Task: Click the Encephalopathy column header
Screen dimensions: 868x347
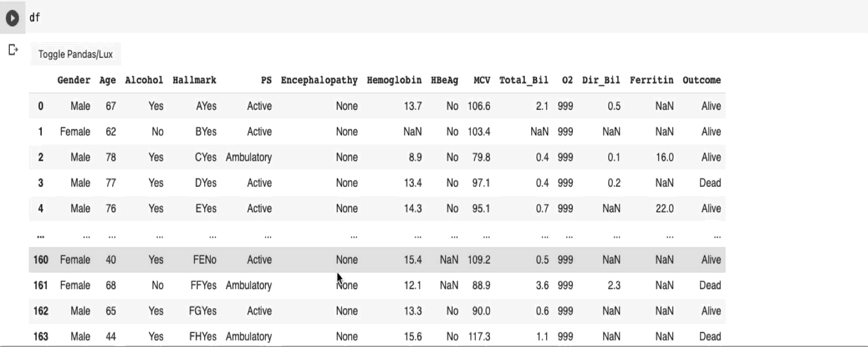Action: (319, 80)
